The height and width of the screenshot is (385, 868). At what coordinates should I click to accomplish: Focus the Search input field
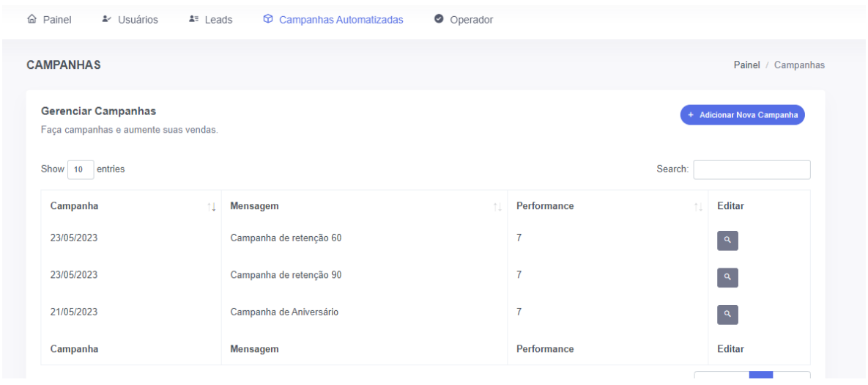coord(752,169)
